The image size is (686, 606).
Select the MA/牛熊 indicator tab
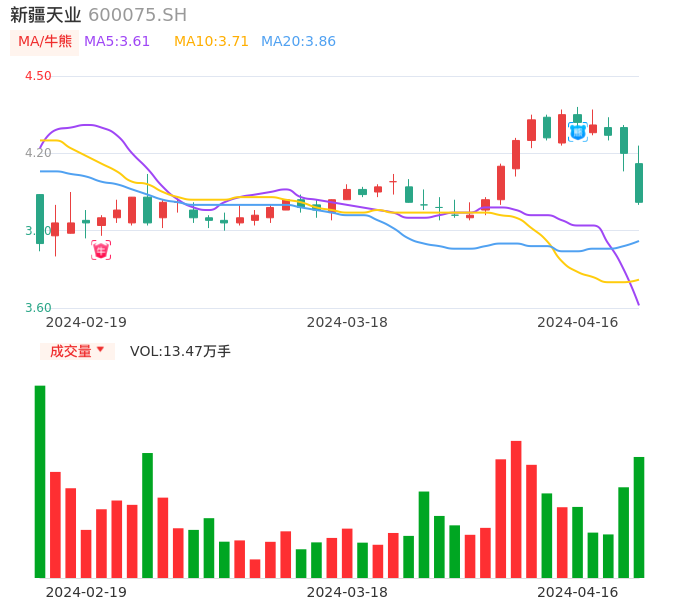(45, 42)
